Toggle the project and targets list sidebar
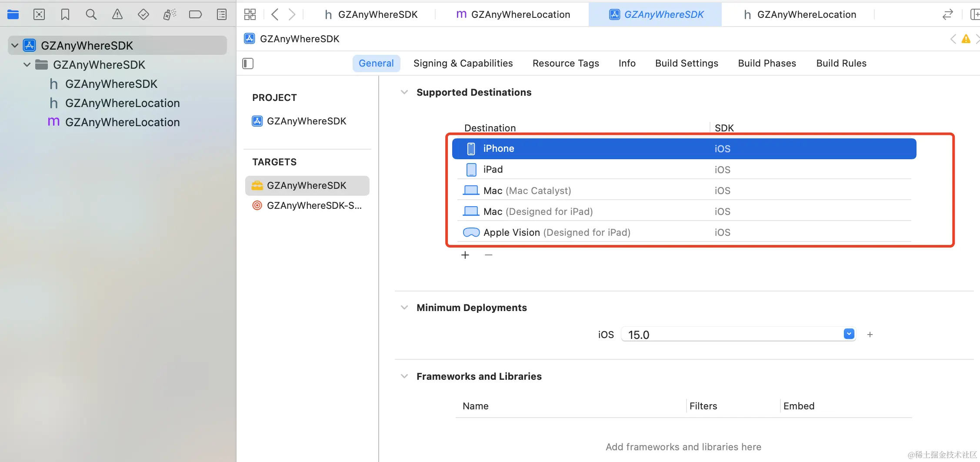This screenshot has width=980, height=462. click(x=248, y=64)
